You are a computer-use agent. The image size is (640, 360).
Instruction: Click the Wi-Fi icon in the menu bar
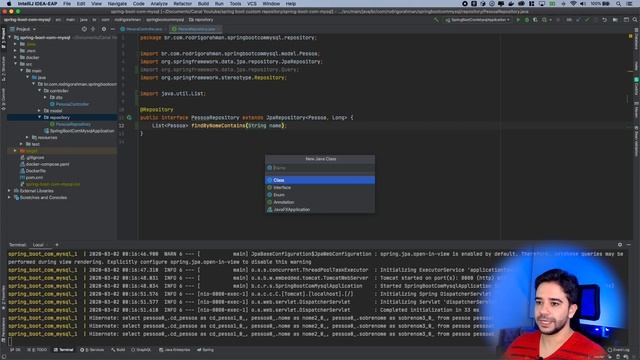point(573,4)
